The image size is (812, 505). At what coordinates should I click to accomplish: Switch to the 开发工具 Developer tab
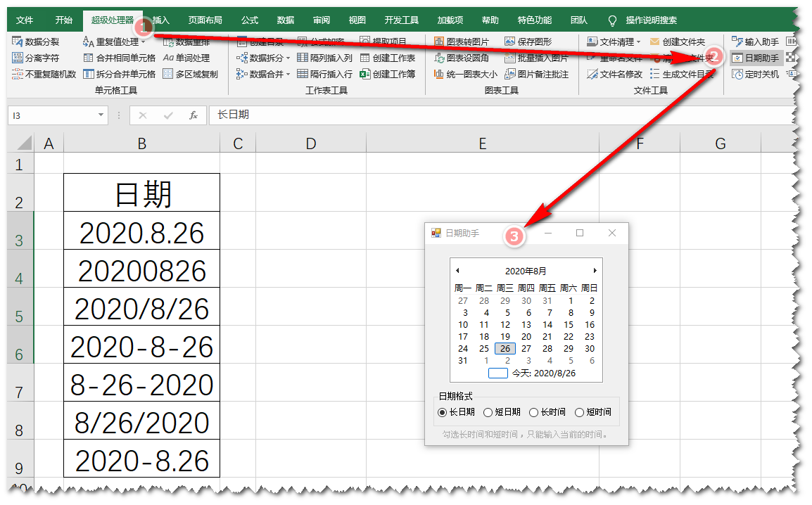401,20
